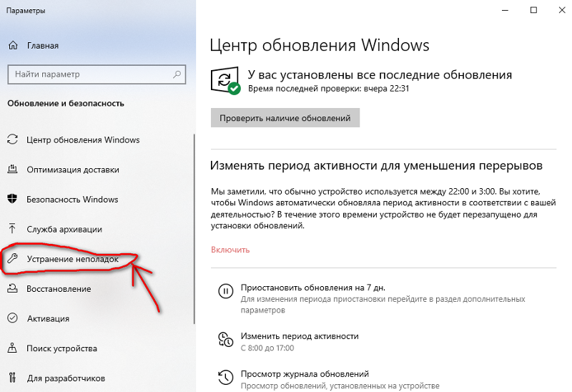Screen dimensions: 572x392
Task: Click Приостановить обновления на 7 дн.
Action: [x=313, y=288]
